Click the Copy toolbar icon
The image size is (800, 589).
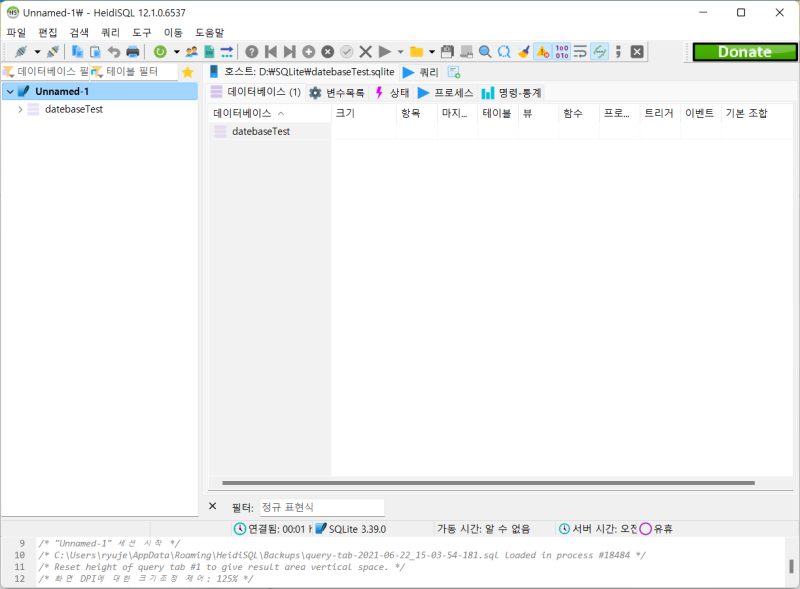(x=77, y=52)
